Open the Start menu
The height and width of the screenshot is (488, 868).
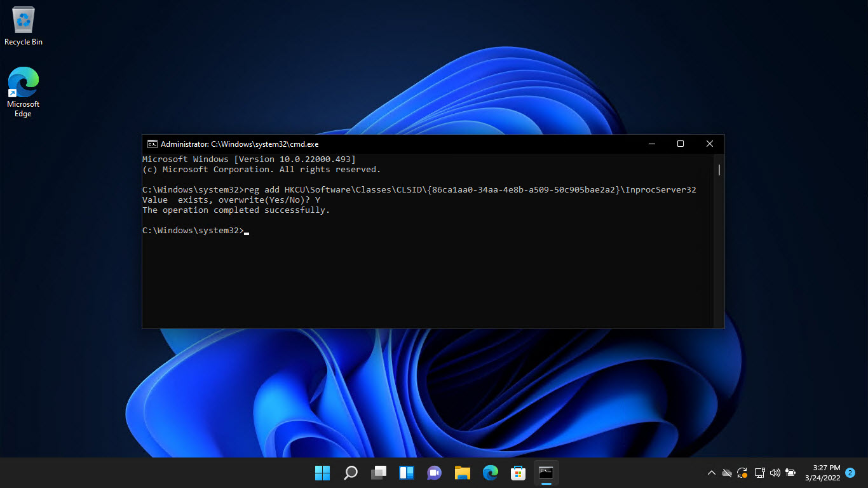pos(322,473)
